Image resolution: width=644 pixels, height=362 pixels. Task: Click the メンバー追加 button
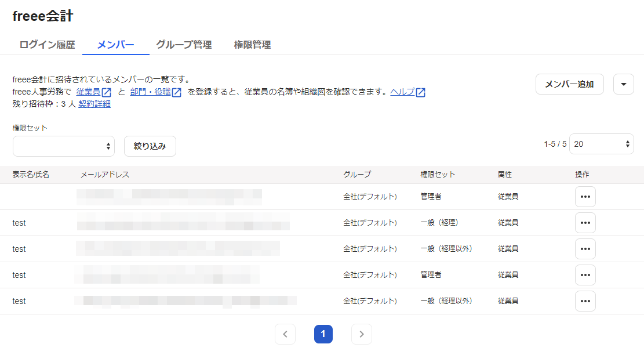click(569, 84)
